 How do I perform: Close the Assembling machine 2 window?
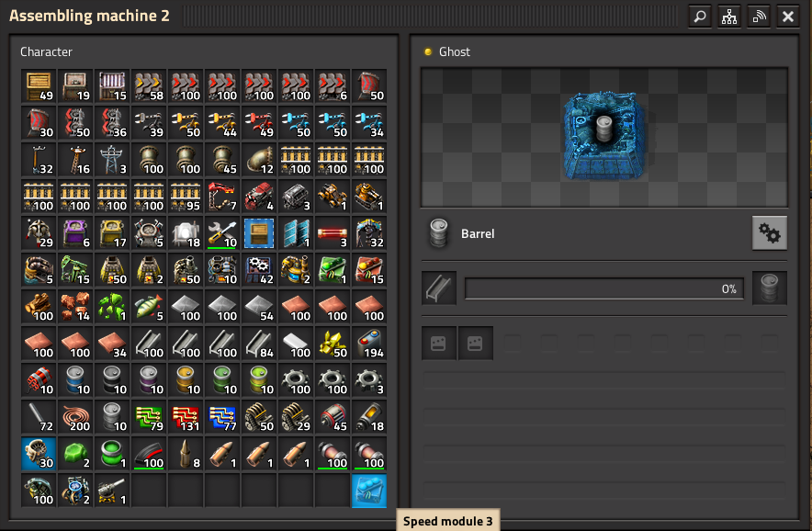[788, 17]
